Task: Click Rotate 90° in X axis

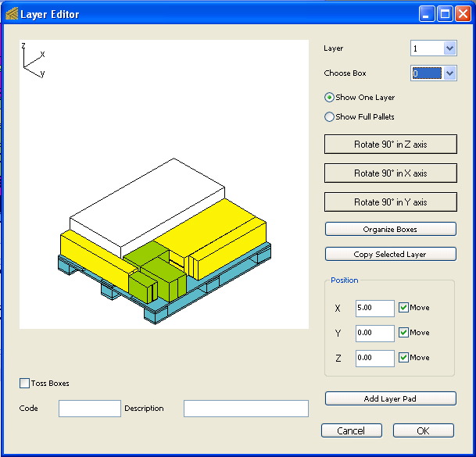Action: coord(390,173)
